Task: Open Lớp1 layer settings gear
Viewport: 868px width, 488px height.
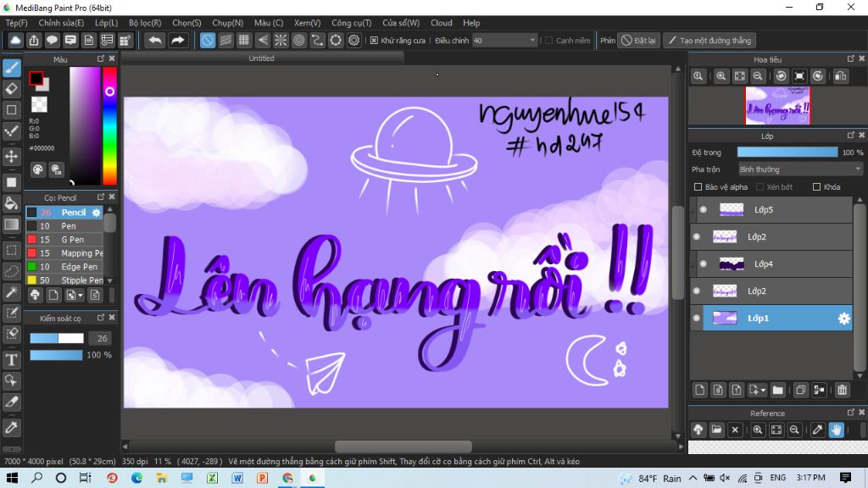Action: click(843, 319)
